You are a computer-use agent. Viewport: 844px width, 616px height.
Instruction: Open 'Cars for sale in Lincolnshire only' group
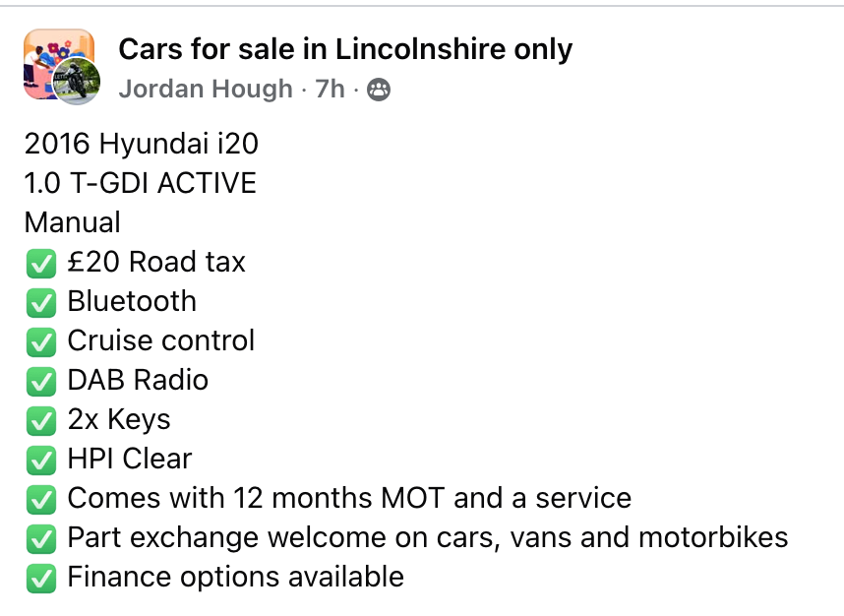[x=345, y=48]
